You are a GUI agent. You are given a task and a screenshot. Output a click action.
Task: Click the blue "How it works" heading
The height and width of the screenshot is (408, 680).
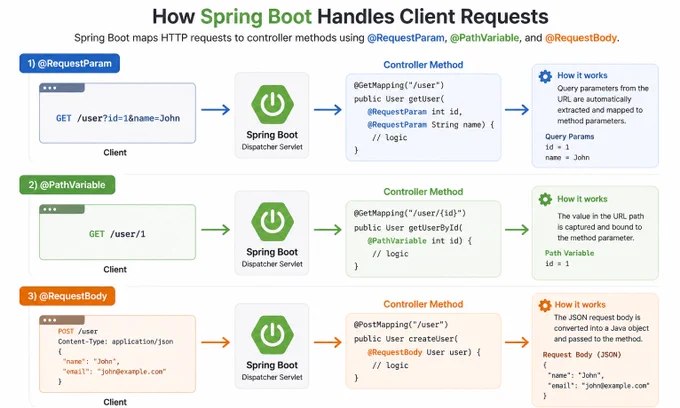tap(582, 75)
